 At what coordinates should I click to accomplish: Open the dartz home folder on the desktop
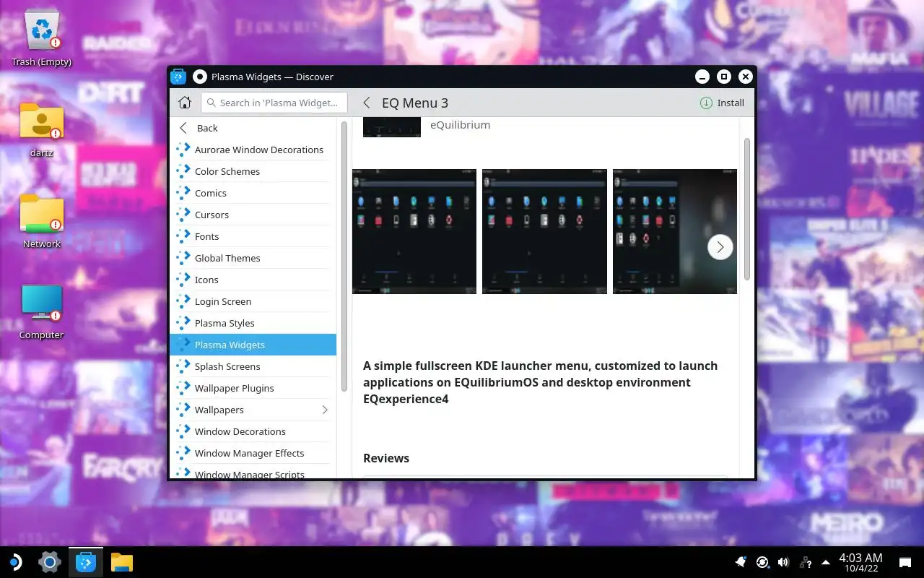(x=42, y=129)
